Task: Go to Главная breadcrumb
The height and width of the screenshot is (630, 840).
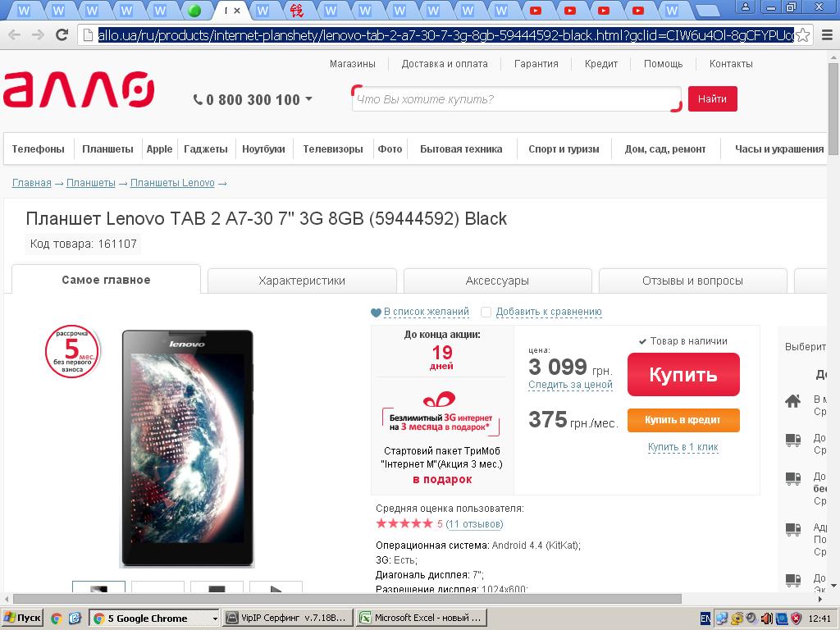Action: pyautogui.click(x=32, y=183)
